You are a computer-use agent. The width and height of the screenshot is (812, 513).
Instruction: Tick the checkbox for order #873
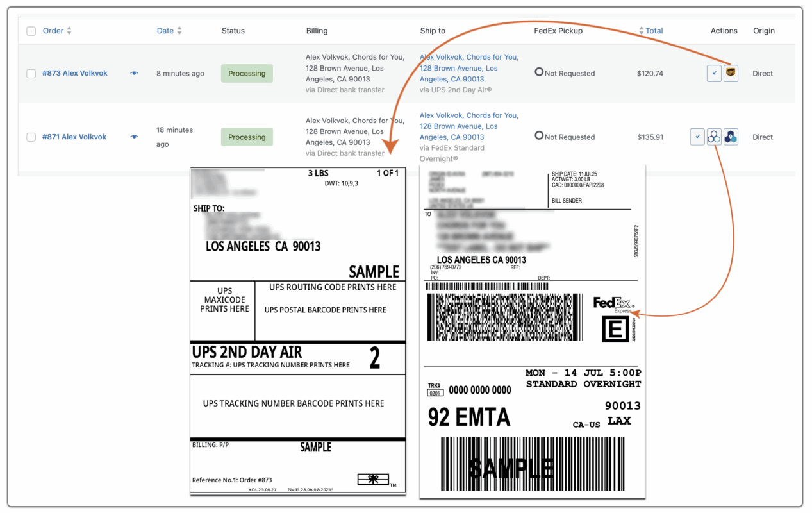pyautogui.click(x=31, y=73)
